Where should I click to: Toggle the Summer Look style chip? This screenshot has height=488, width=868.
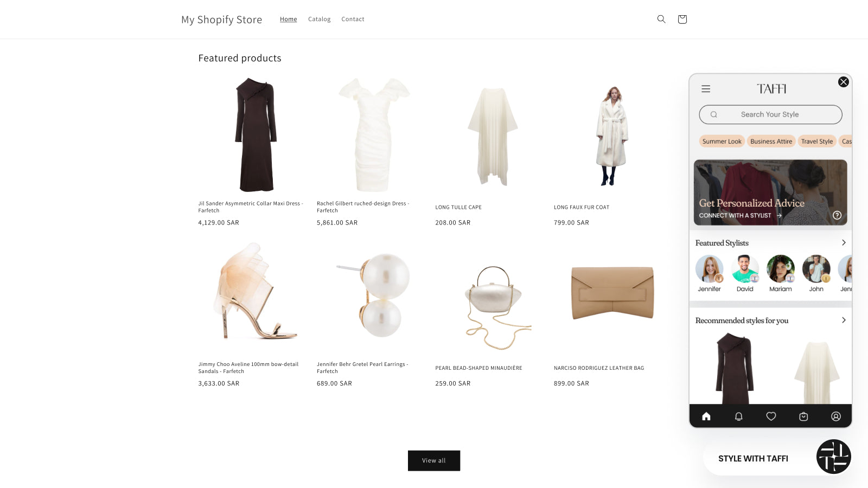tap(722, 141)
